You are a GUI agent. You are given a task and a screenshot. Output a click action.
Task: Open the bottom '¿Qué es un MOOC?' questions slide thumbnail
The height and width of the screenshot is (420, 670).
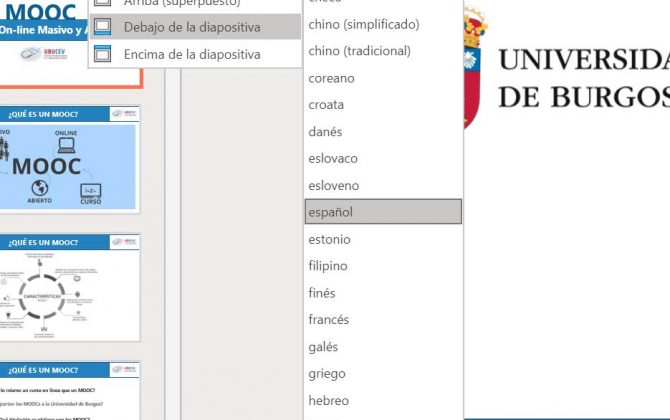pos(70,391)
